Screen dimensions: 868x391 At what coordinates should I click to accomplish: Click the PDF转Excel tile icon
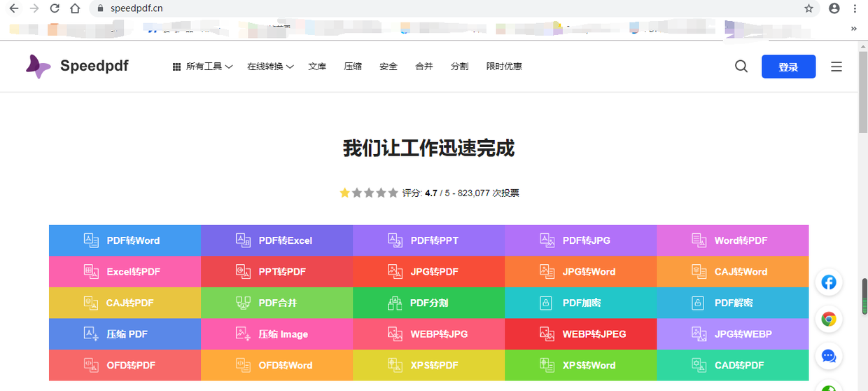point(243,240)
